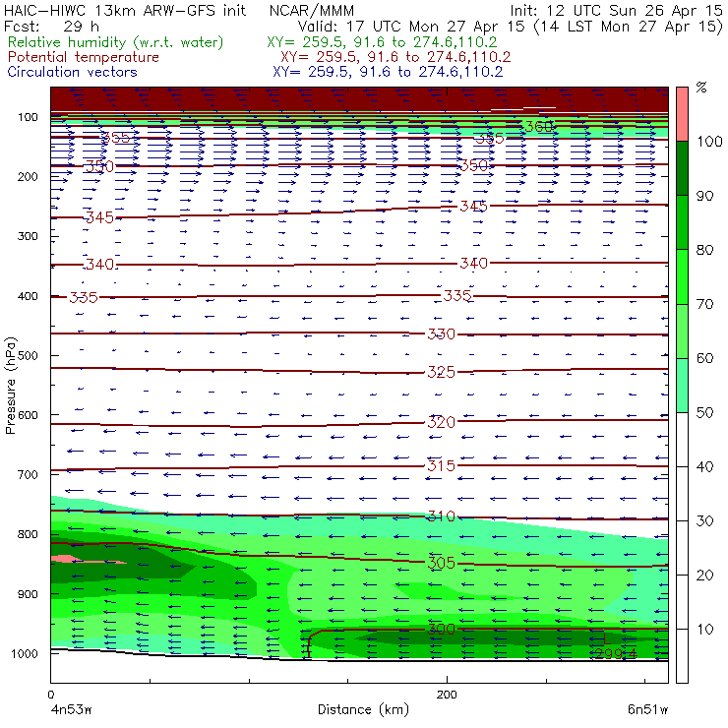The image size is (728, 728).
Task: Click the '50' colorbar tick label
Action: coord(704,413)
